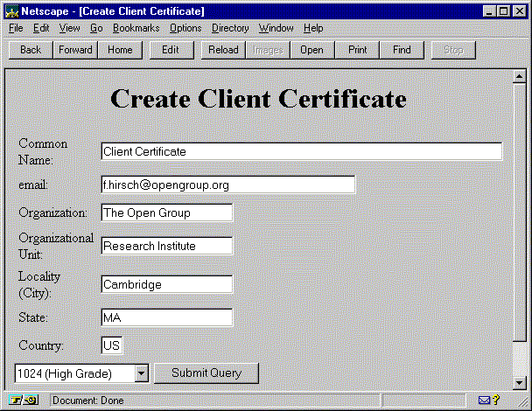Click the Images toolbar button
The height and width of the screenshot is (411, 532).
point(268,50)
